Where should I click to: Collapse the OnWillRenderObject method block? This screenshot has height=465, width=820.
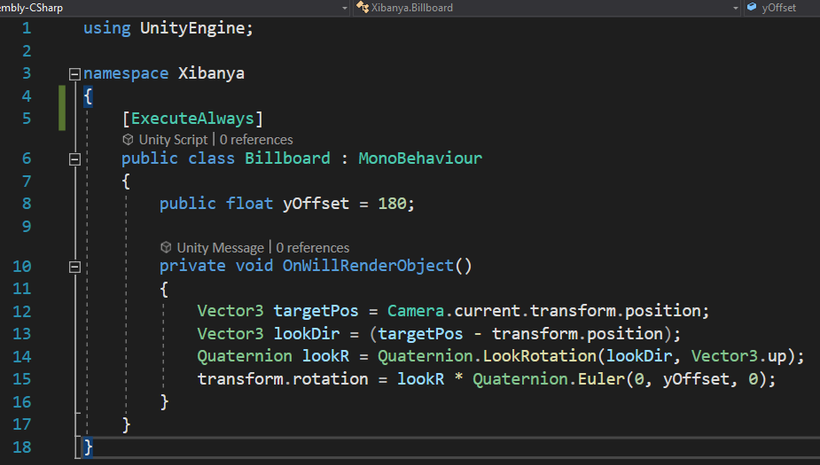75,267
